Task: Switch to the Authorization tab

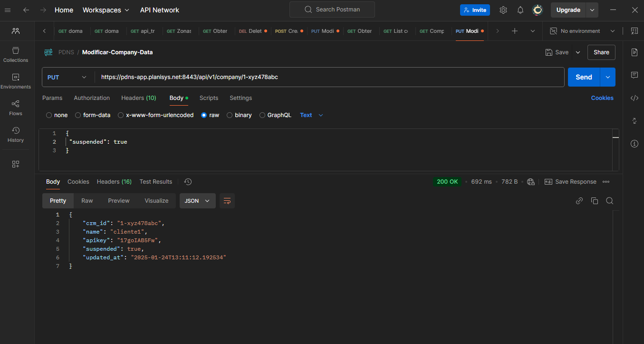Action: tap(92, 98)
